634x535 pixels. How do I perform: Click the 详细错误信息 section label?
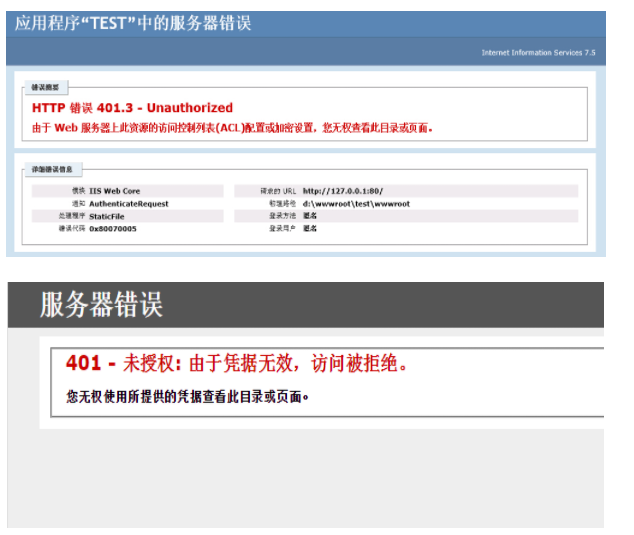[50, 170]
